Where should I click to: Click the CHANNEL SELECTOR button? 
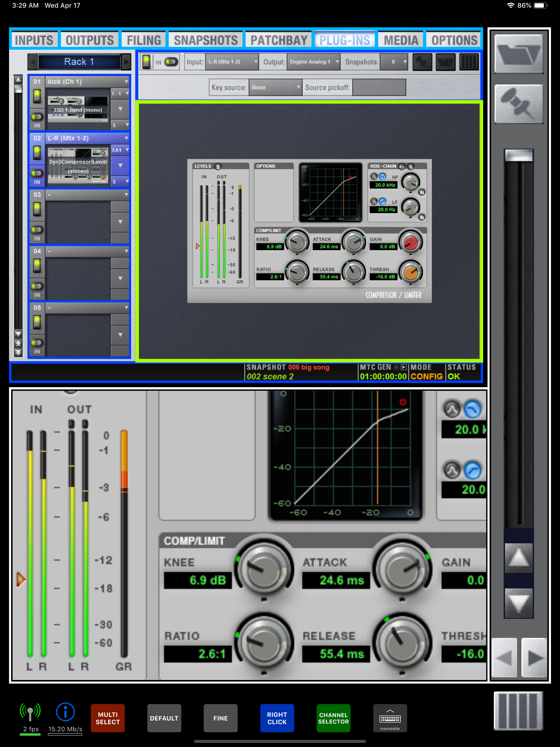[333, 718]
